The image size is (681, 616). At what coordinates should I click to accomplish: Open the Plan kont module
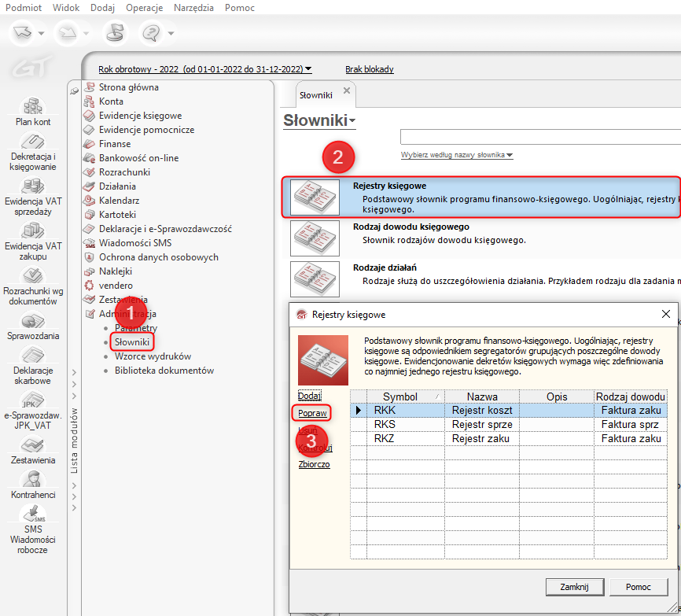click(x=33, y=112)
